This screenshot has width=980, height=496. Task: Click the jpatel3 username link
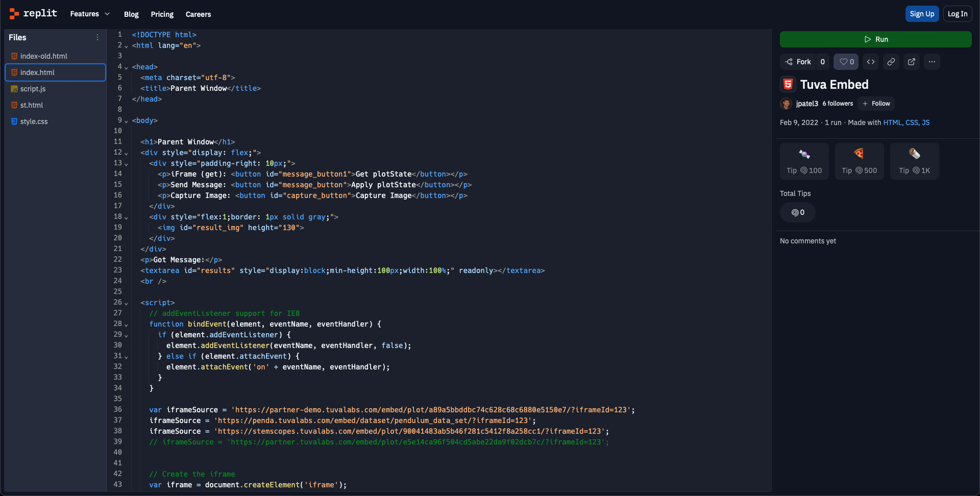click(x=807, y=104)
